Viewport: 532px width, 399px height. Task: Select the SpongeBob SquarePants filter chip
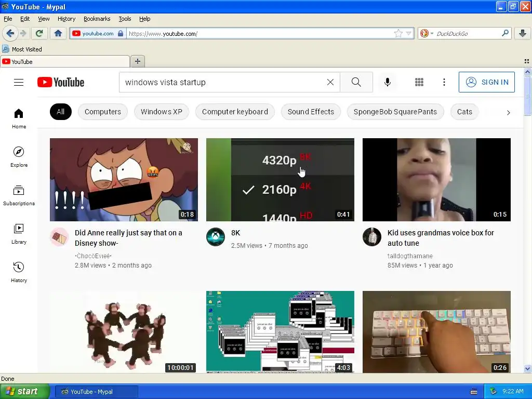395,112
